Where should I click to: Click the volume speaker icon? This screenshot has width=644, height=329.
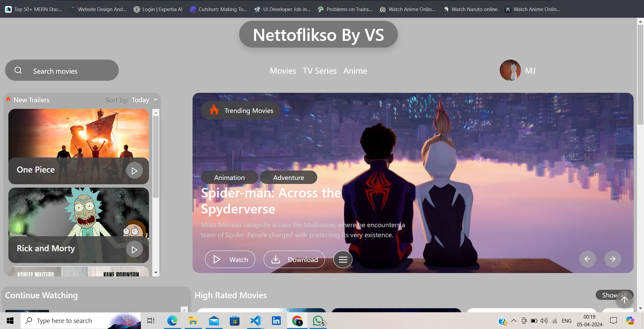click(x=544, y=321)
